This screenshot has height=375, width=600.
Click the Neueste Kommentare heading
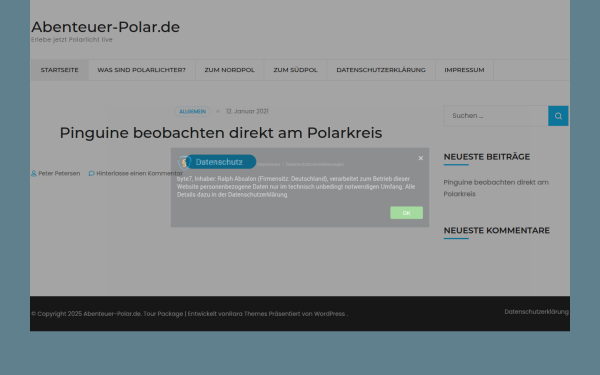[497, 230]
